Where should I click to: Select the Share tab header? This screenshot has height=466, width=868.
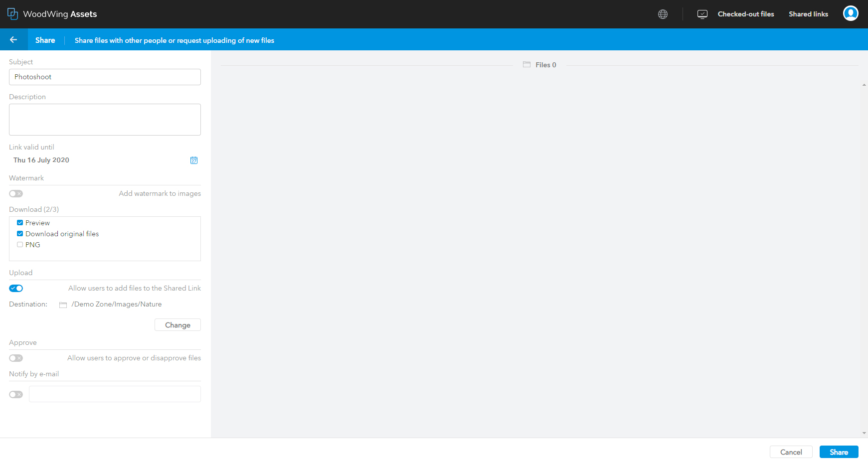click(x=45, y=40)
